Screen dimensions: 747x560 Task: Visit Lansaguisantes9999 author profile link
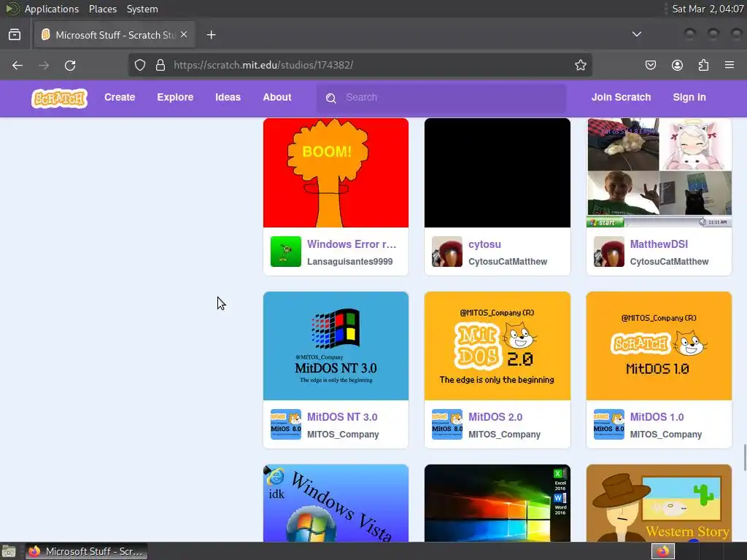350,262
